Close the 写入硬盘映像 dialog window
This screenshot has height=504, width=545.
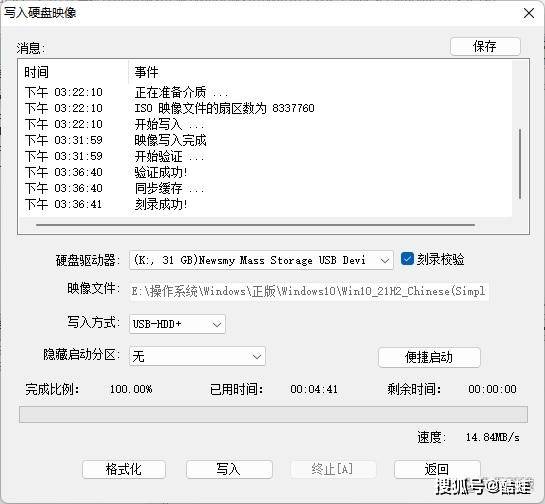point(529,14)
